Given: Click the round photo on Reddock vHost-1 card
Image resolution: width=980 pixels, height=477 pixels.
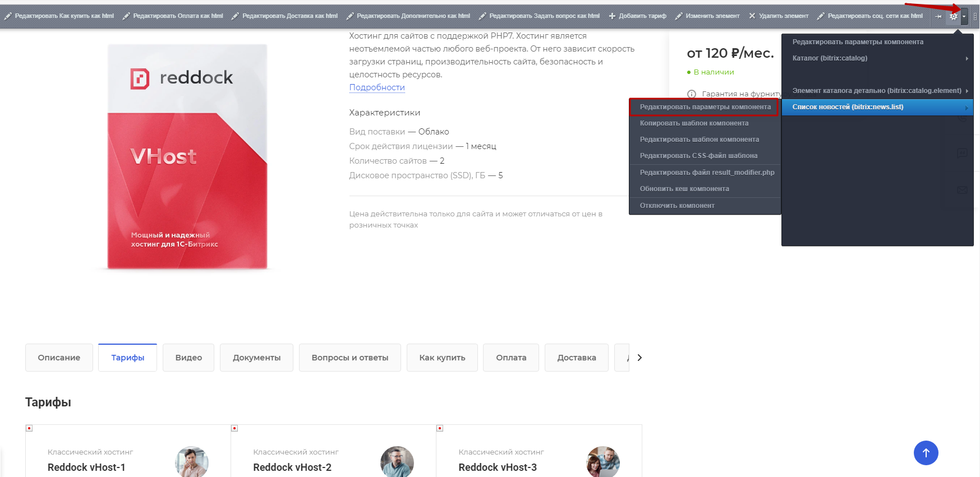Looking at the screenshot, I should point(192,462).
